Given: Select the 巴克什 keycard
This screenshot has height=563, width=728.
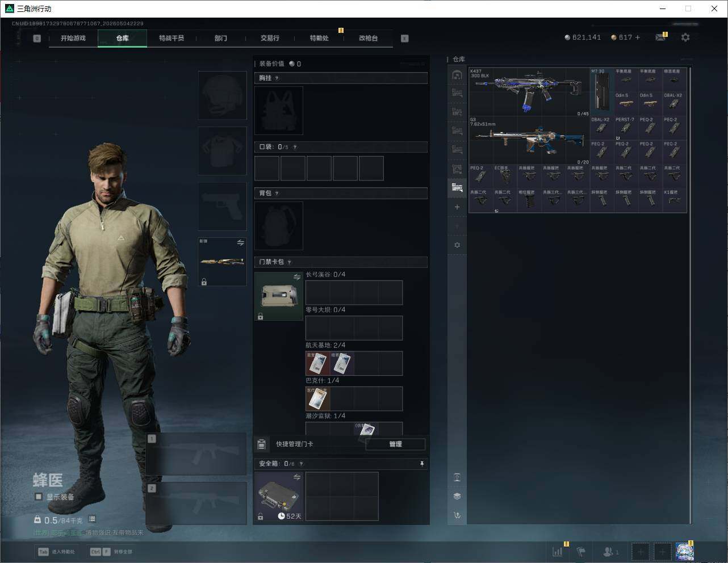Looking at the screenshot, I should pos(318,398).
